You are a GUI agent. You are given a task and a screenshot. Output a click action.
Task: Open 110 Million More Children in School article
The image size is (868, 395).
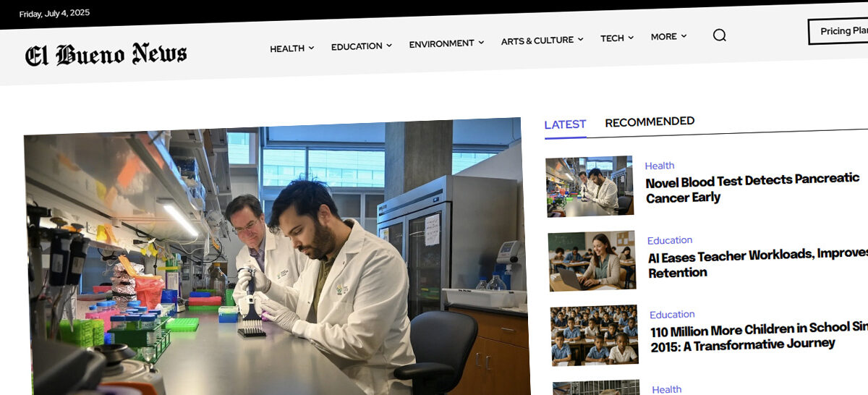(x=758, y=337)
